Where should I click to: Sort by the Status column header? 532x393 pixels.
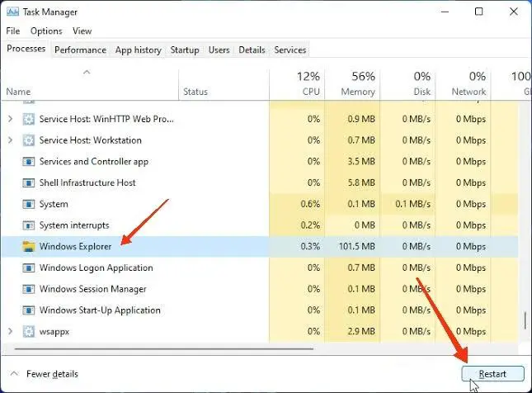click(x=224, y=85)
